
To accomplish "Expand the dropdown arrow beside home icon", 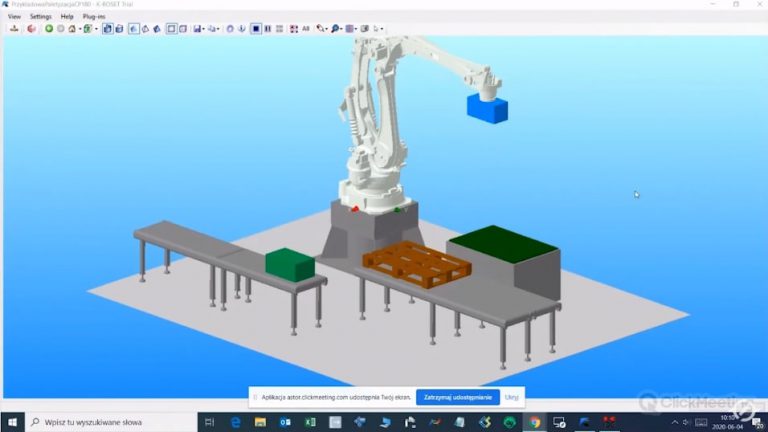I will click(x=79, y=29).
